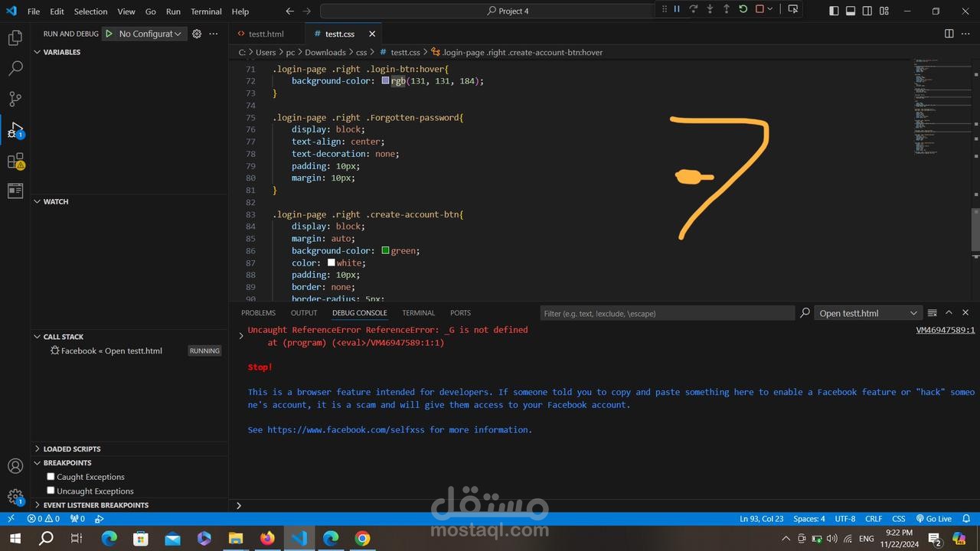Expand the Loaded Scripts section

coord(71,449)
